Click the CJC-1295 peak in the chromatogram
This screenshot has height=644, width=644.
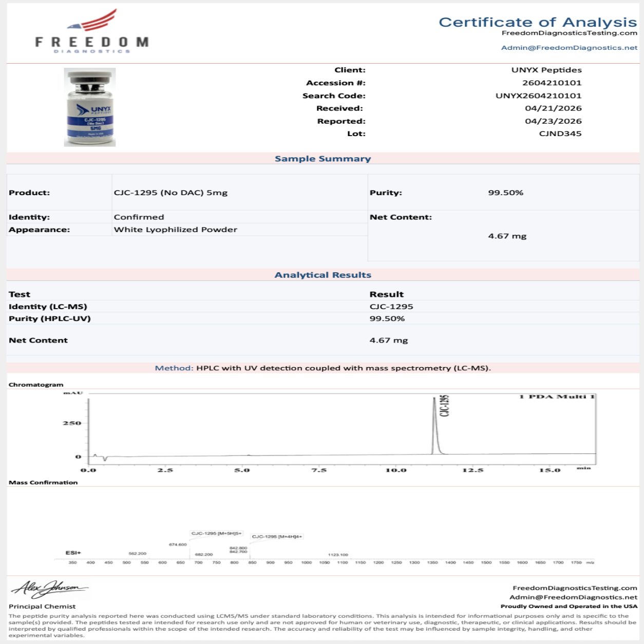coord(434,426)
